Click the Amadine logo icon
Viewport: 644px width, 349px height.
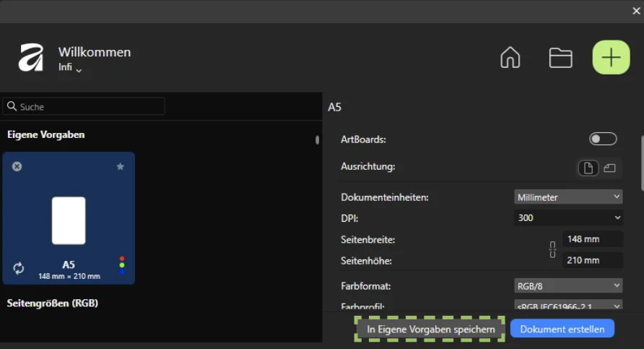(x=31, y=58)
